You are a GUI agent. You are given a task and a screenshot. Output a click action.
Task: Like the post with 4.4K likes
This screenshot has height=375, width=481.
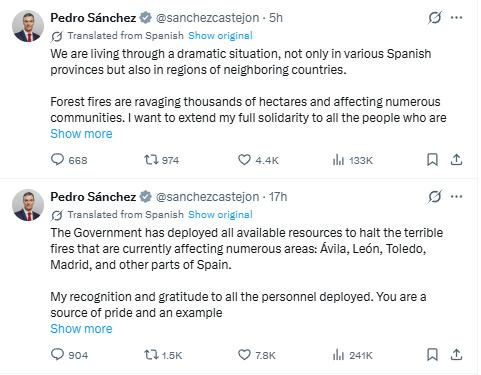pos(244,160)
